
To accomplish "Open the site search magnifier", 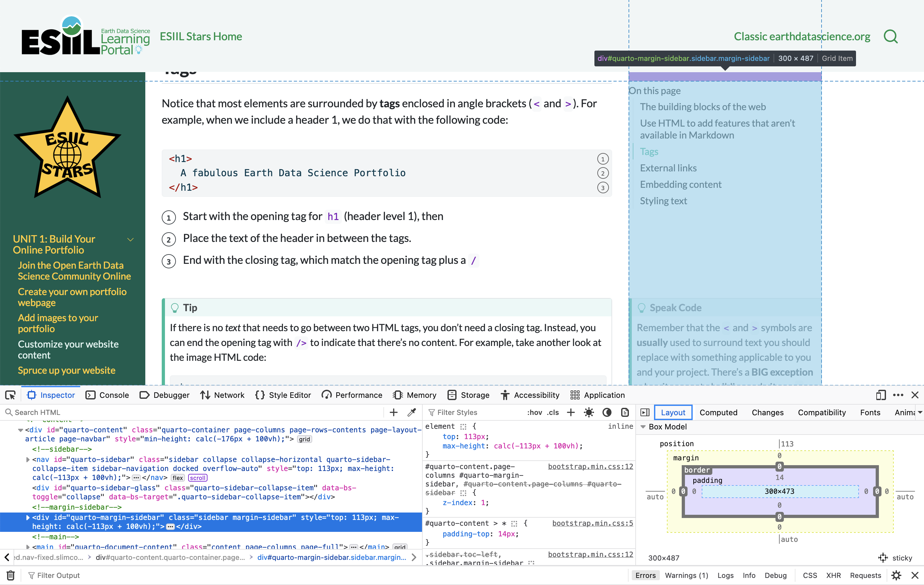I will coord(890,37).
